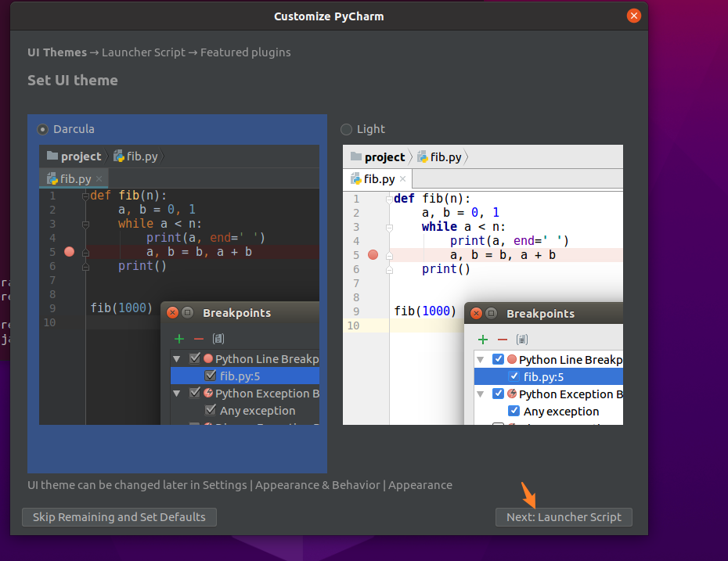Click the red breakpoint on line 5 in Light

[x=373, y=255]
